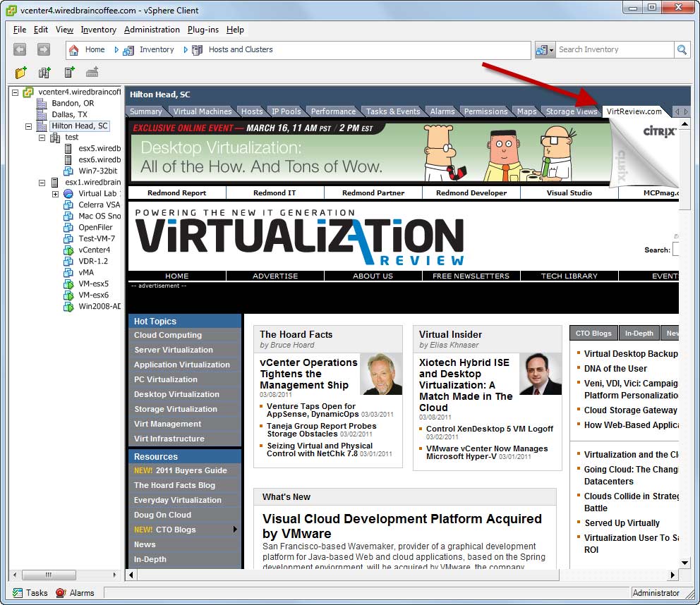700x605 pixels.
Task: Click the Search Inventory input field
Action: point(615,49)
